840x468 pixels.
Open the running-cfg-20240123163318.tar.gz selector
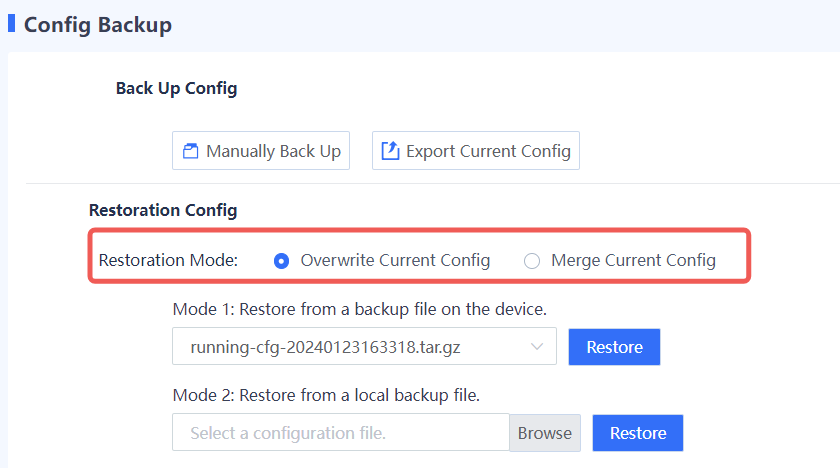point(350,347)
